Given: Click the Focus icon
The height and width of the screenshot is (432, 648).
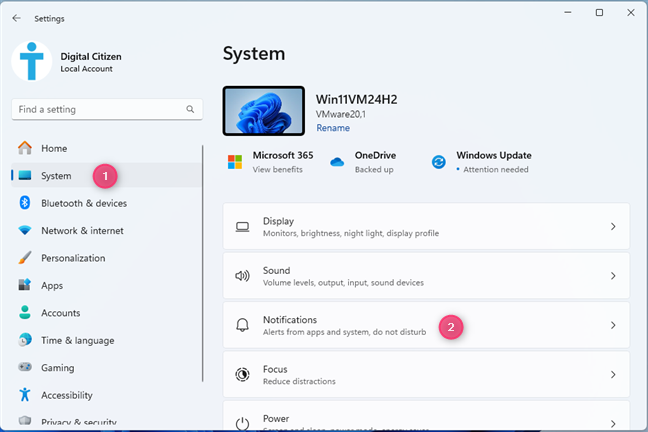Looking at the screenshot, I should coord(243,375).
